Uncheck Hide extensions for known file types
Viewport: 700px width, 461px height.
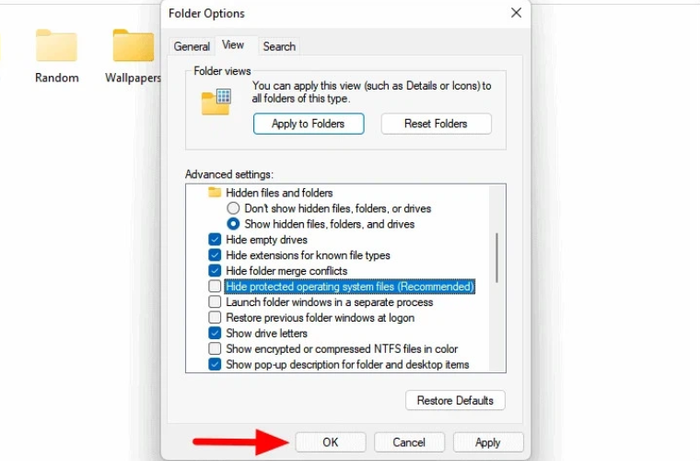215,255
